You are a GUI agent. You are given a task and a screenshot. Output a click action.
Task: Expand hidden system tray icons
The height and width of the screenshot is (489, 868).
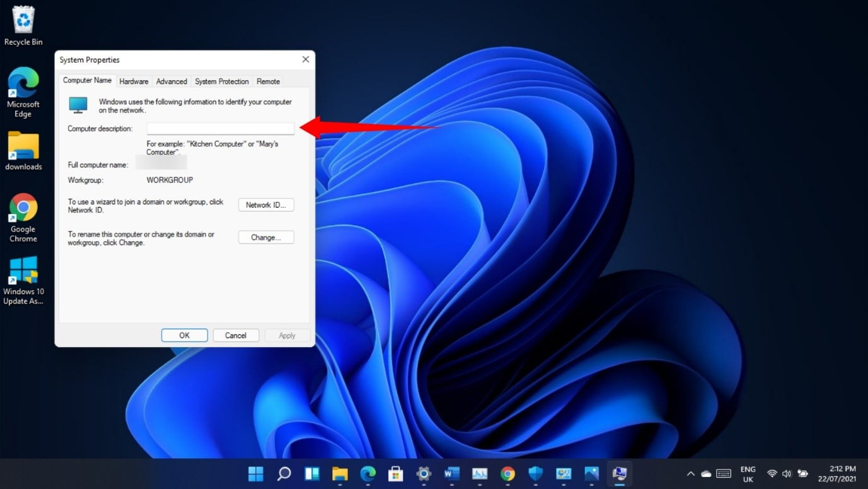(691, 474)
